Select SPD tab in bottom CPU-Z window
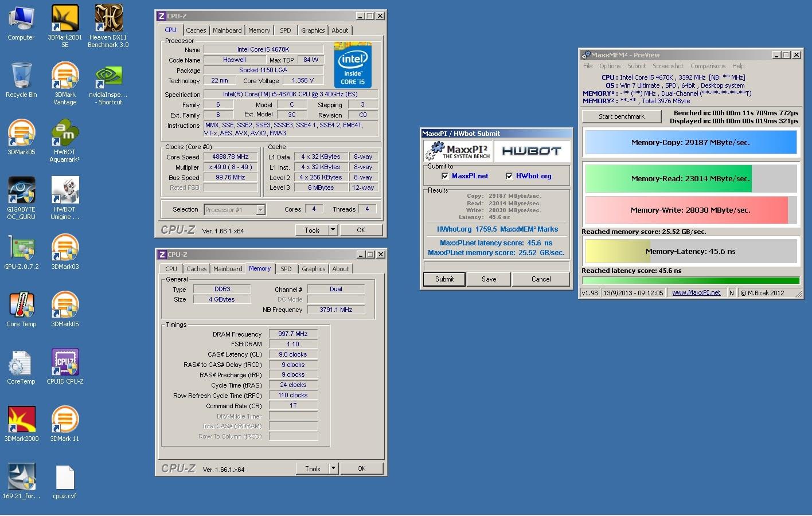 coord(286,269)
